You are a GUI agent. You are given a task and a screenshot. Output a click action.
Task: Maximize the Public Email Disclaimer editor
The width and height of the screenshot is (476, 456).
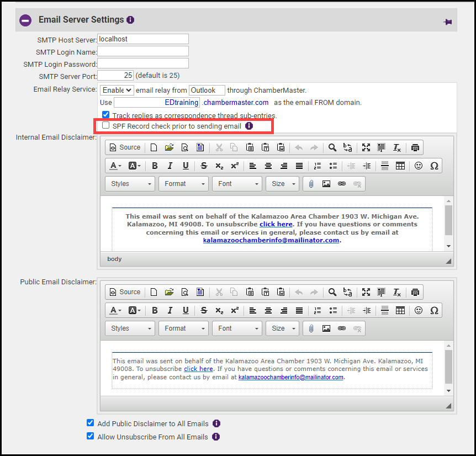366,292
